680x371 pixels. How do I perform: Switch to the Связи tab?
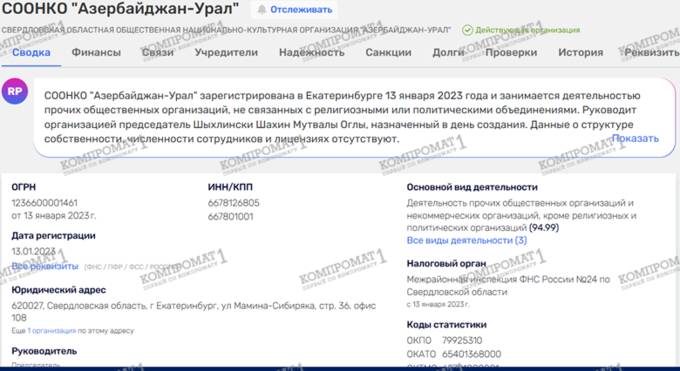coord(158,53)
